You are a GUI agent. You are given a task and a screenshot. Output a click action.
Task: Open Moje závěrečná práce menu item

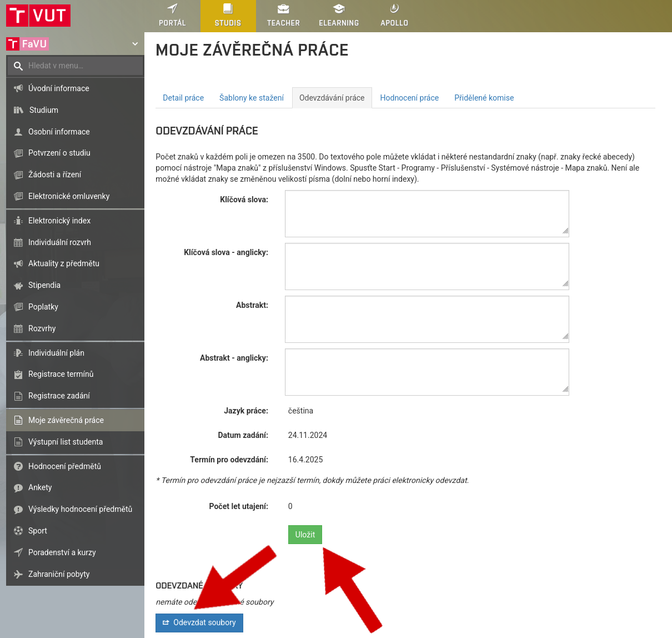click(x=75, y=420)
